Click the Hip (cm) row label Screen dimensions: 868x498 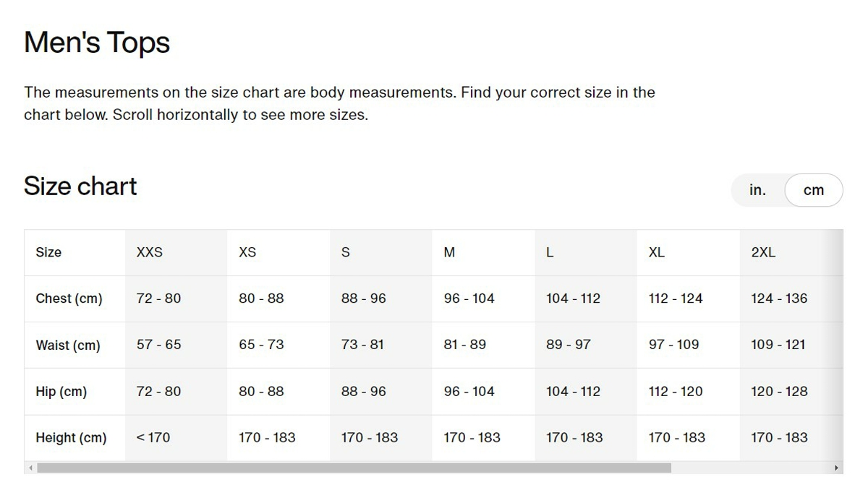[x=61, y=392]
